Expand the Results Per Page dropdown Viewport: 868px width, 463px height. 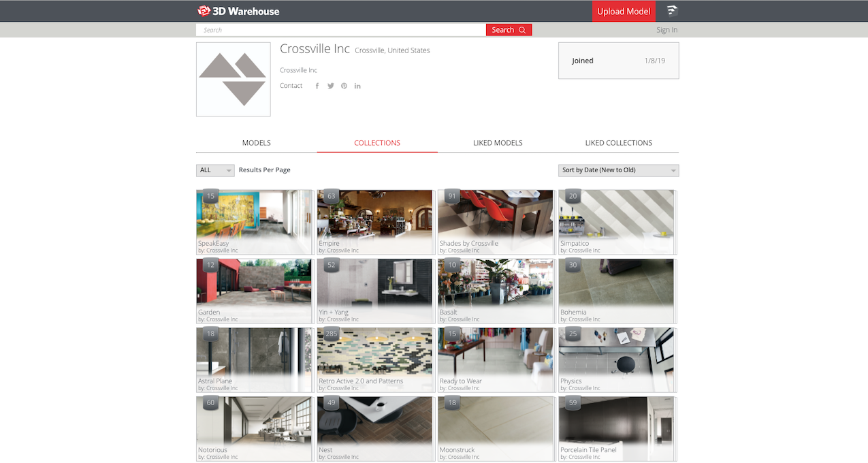click(x=215, y=170)
